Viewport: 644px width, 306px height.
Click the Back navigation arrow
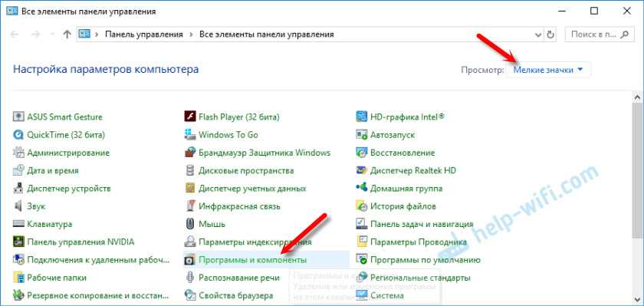point(15,35)
